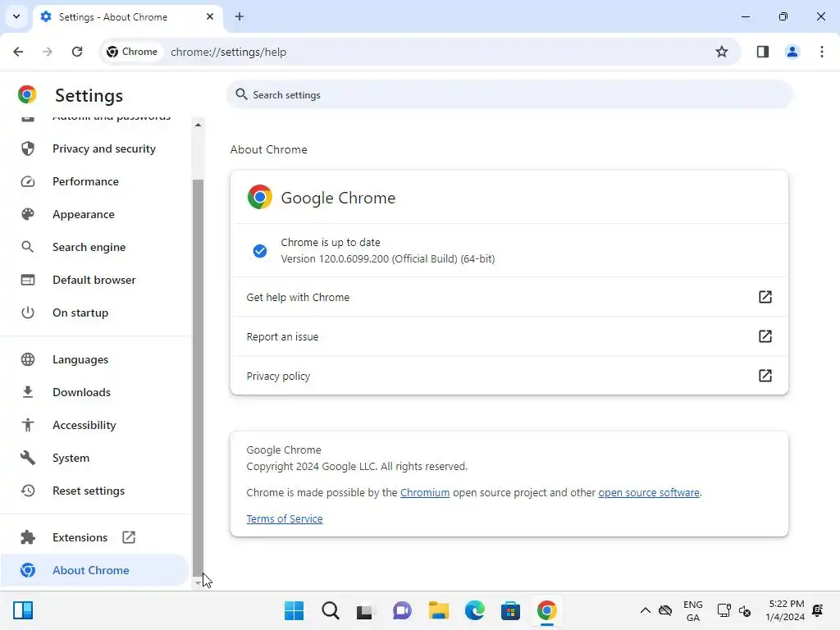The width and height of the screenshot is (840, 630).
Task: Open a new tab with plus button
Action: [240, 16]
